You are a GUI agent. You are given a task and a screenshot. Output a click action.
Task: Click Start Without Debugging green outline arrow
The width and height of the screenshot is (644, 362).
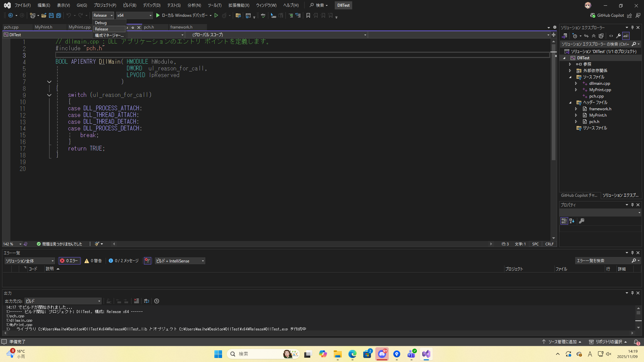point(216,15)
